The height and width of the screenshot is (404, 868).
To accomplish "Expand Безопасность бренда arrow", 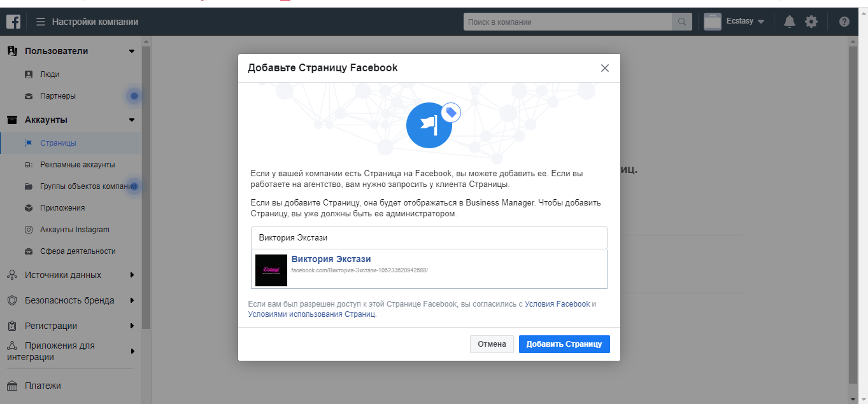I will coord(132,300).
